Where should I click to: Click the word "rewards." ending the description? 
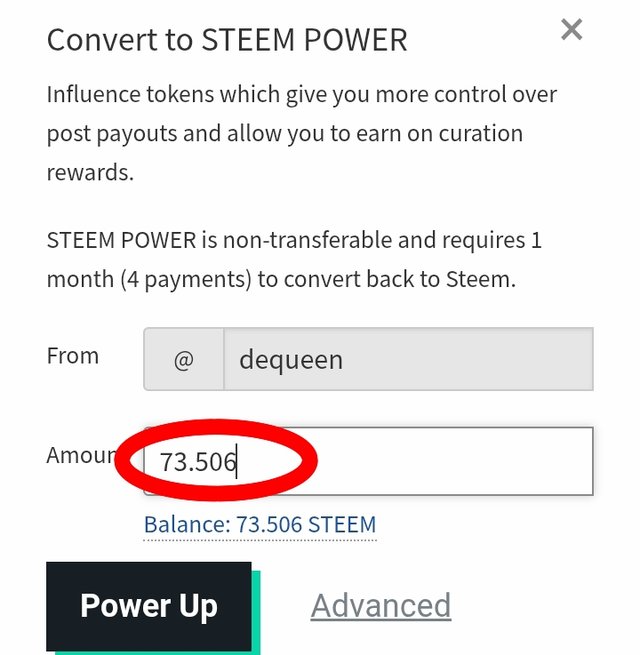pos(90,172)
